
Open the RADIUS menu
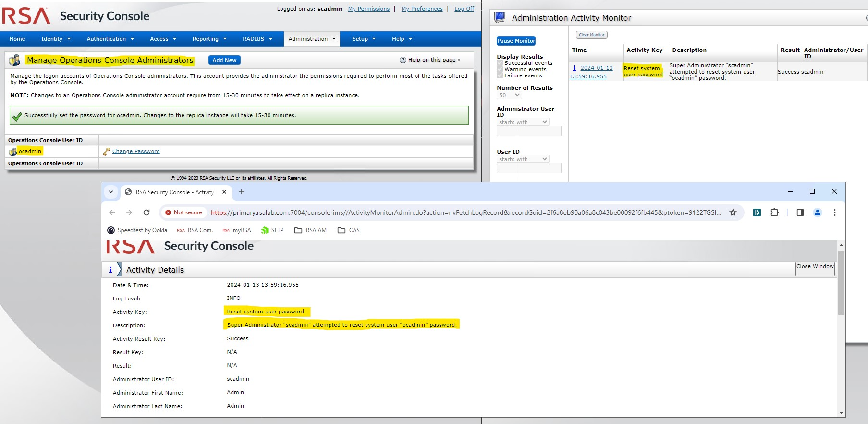257,39
